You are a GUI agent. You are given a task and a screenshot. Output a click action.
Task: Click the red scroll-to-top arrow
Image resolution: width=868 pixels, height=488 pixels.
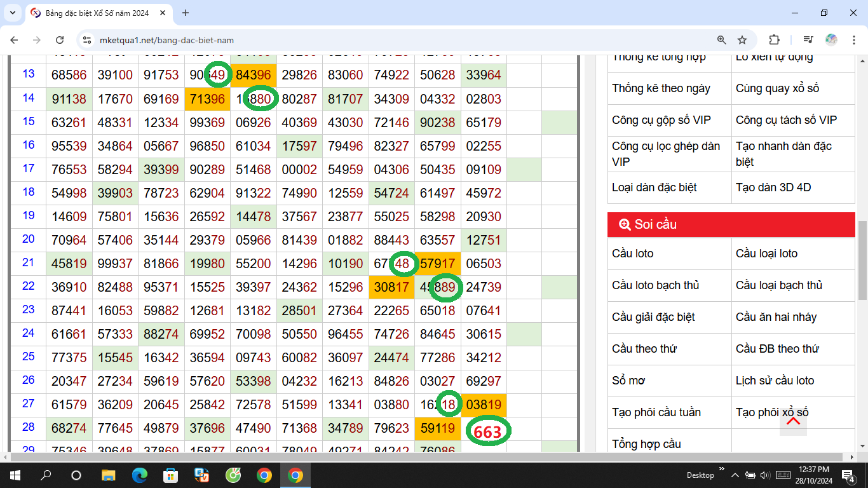[x=793, y=422]
